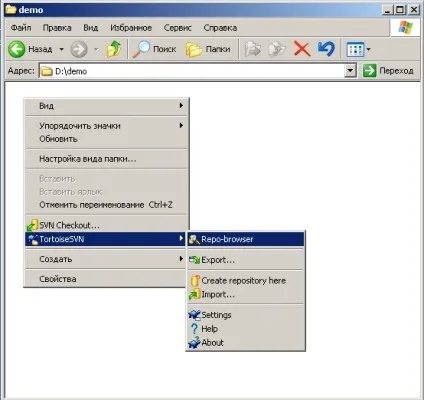Click the About tortoise icon
This screenshot has width=424, height=400.
(x=194, y=343)
